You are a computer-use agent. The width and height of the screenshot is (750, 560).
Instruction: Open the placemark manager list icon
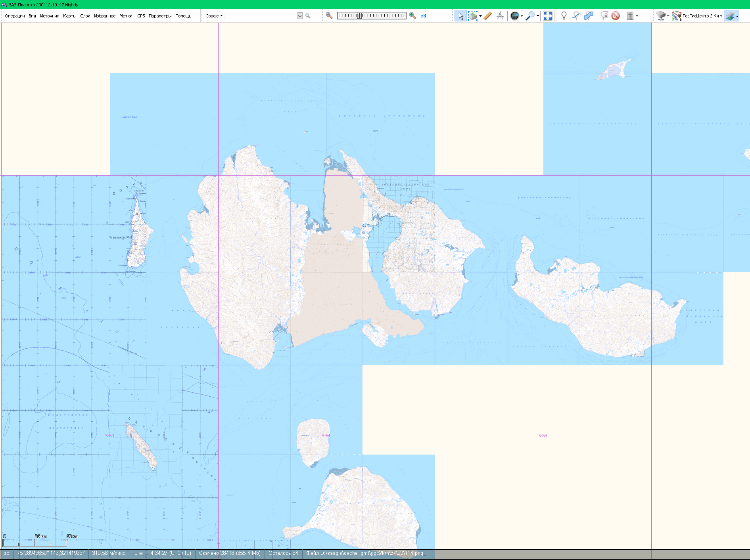[604, 16]
